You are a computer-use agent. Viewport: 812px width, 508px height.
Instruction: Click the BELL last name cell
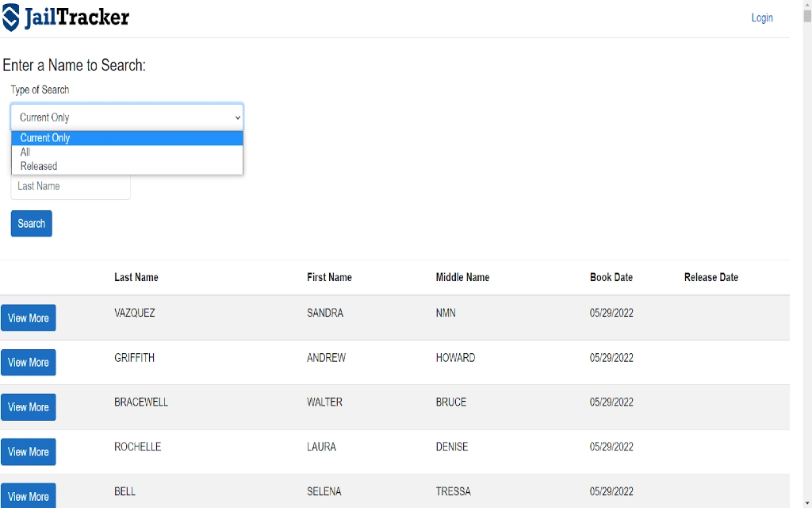tap(124, 491)
